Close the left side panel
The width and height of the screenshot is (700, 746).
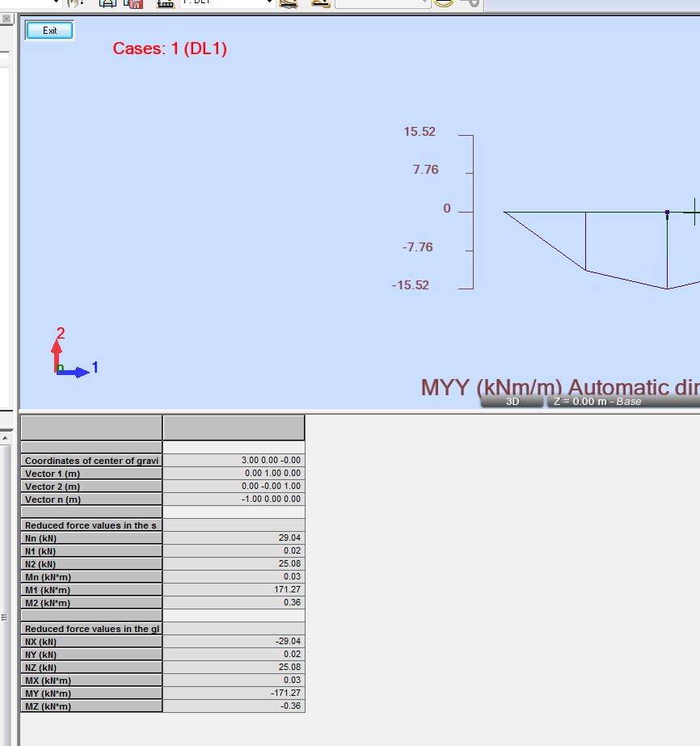(6, 19)
